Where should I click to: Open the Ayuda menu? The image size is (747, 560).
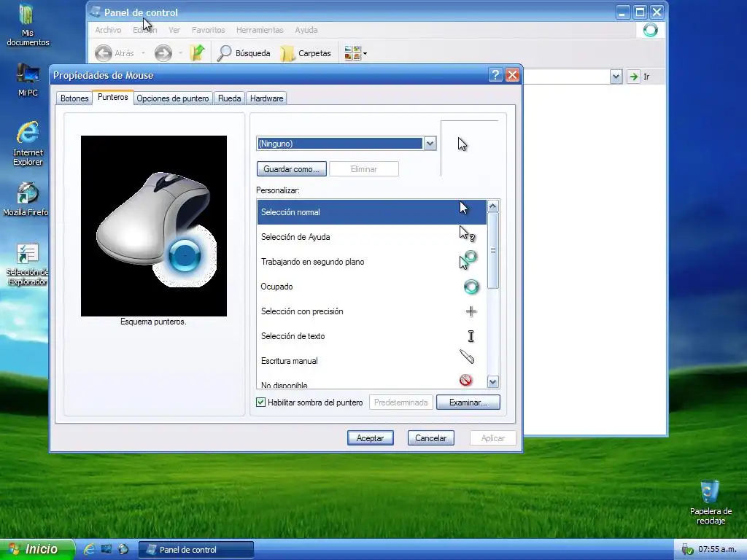pos(306,29)
